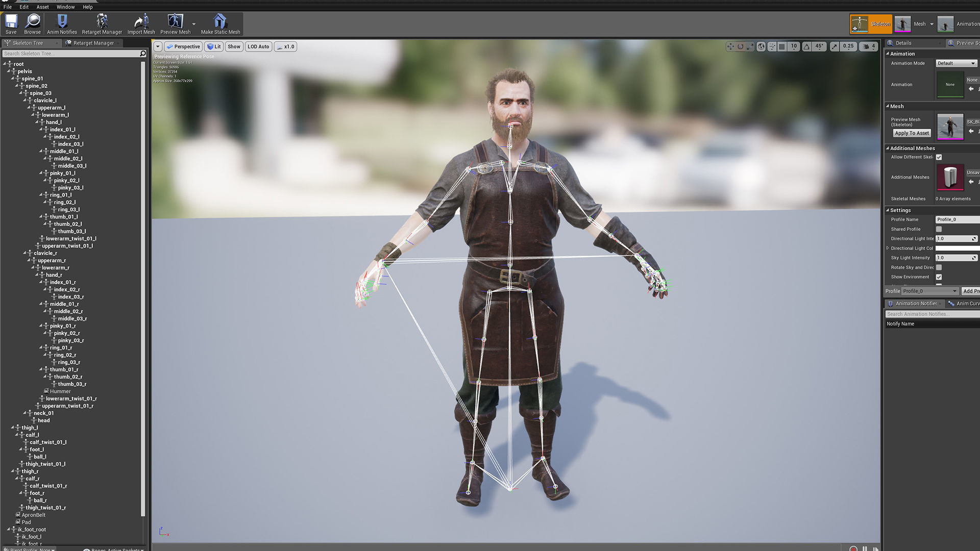Click the Save toolbar icon
Viewport: 980px width, 551px height.
click(11, 22)
